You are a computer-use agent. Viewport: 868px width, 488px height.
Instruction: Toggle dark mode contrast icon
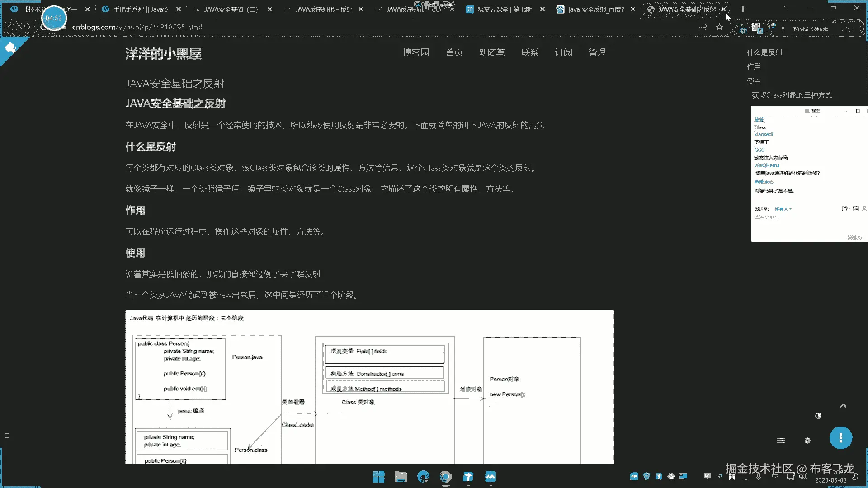[x=818, y=416]
